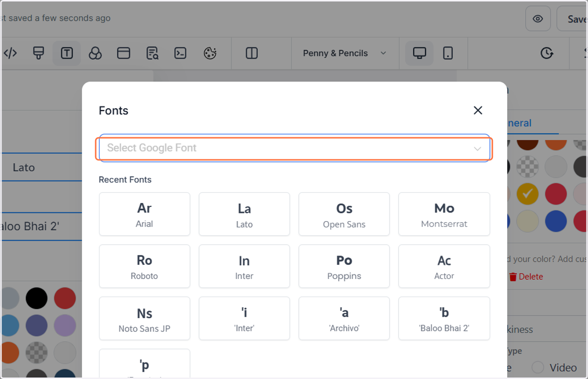Pick the transparent checkered swatch on left
This screenshot has height=379, width=588.
point(37,353)
